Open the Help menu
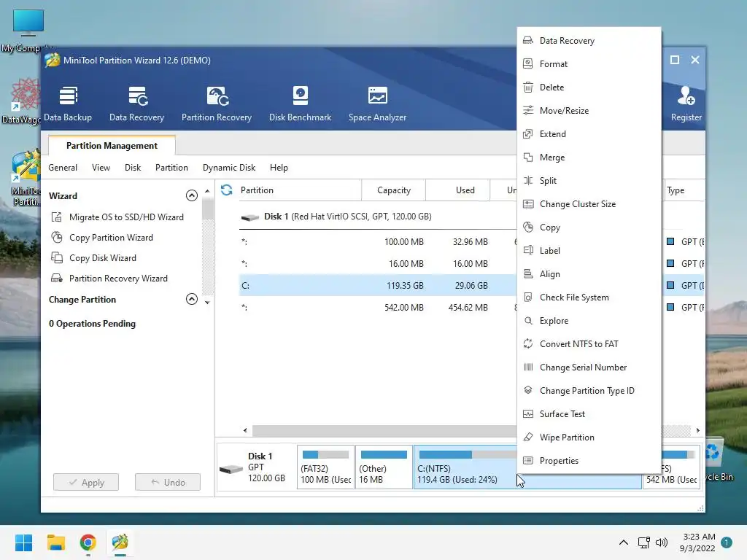Image resolution: width=747 pixels, height=560 pixels. [279, 168]
